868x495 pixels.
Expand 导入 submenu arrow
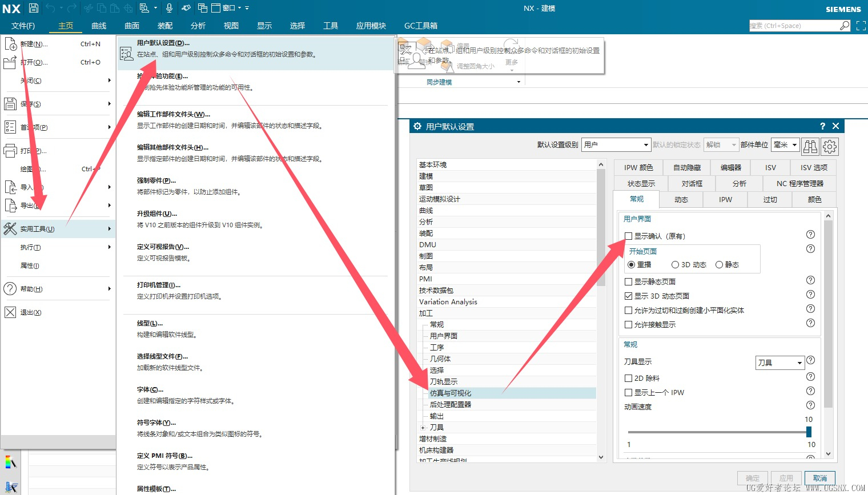109,187
